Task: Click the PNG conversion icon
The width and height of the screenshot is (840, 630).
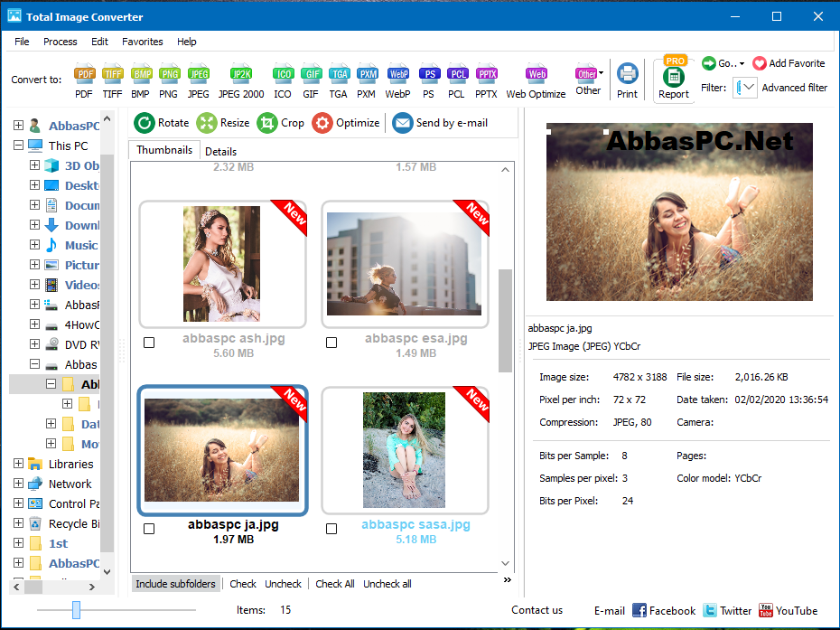Action: (x=169, y=74)
